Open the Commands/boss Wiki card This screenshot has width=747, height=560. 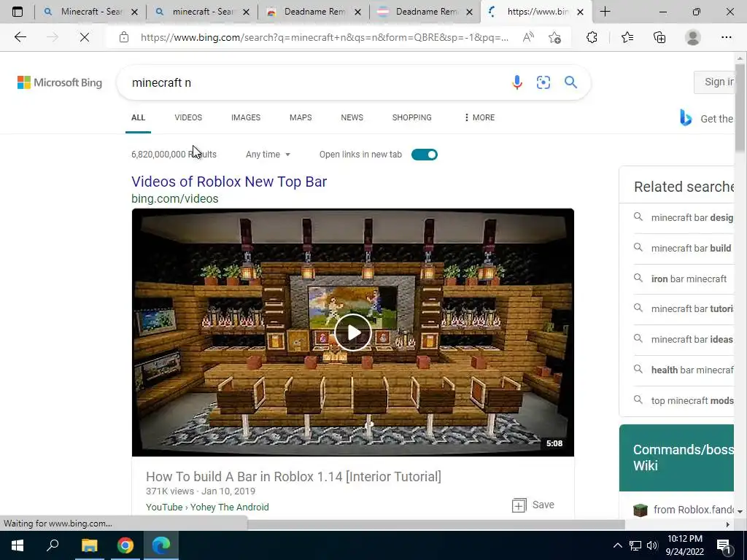tap(676, 458)
